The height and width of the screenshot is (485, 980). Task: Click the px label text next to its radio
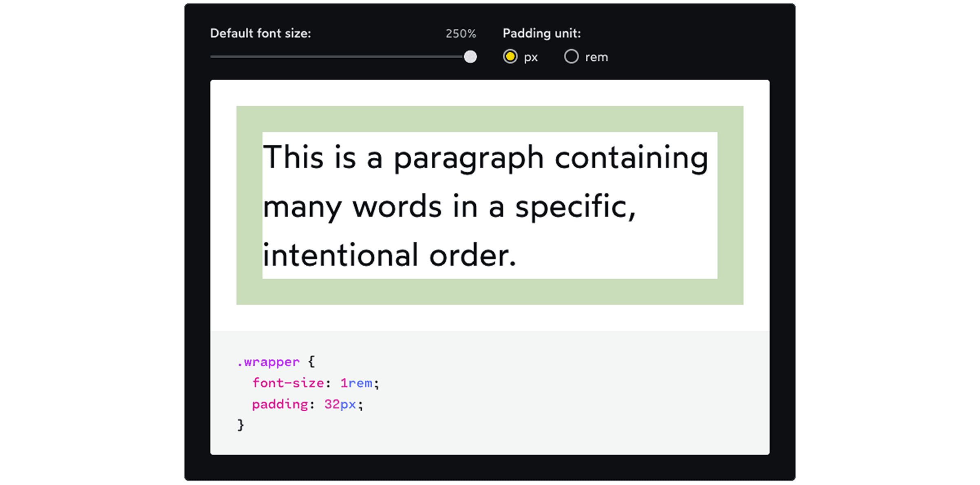pyautogui.click(x=531, y=57)
